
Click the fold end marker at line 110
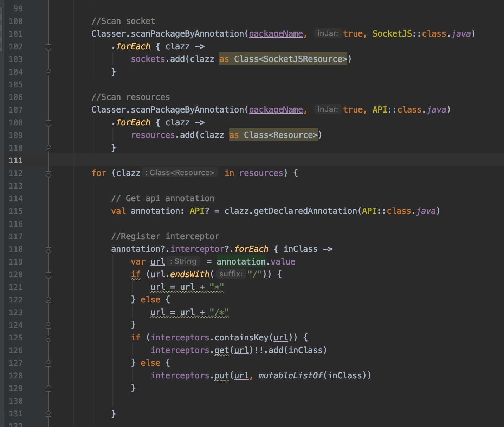pos(49,148)
